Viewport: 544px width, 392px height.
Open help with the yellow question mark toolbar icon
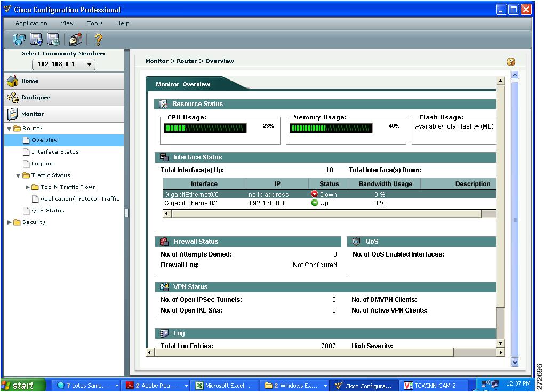(98, 39)
